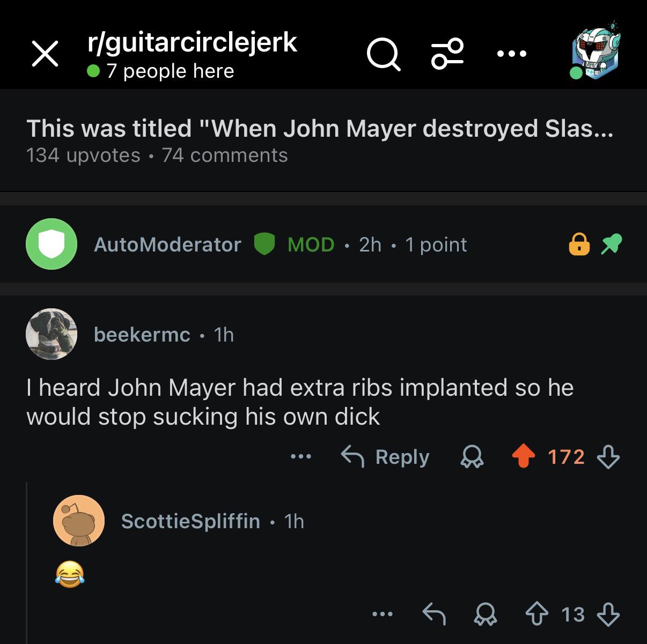The image size is (647, 644).
Task: Open the post's three-dot options menu
Action: [511, 53]
